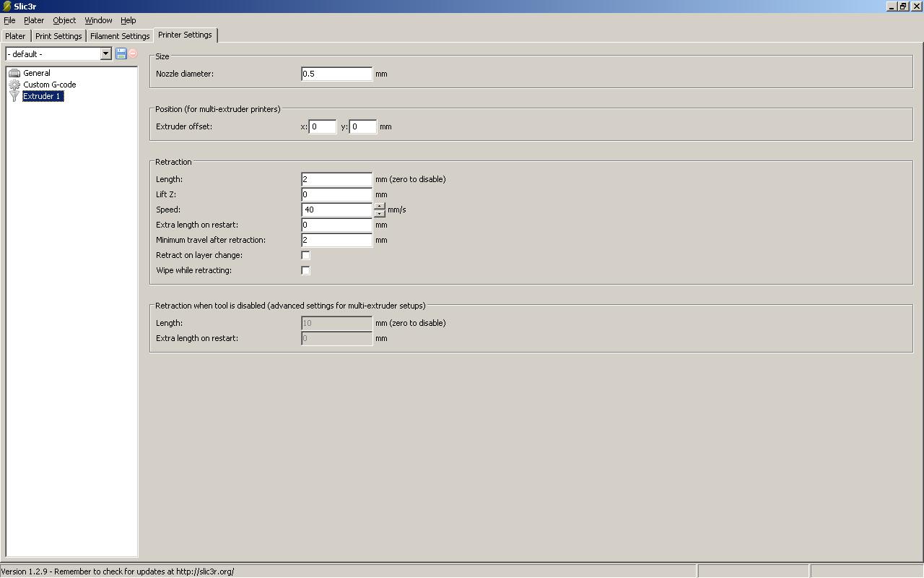
Task: Click disabled tool Extra length on restart field
Action: coord(336,338)
